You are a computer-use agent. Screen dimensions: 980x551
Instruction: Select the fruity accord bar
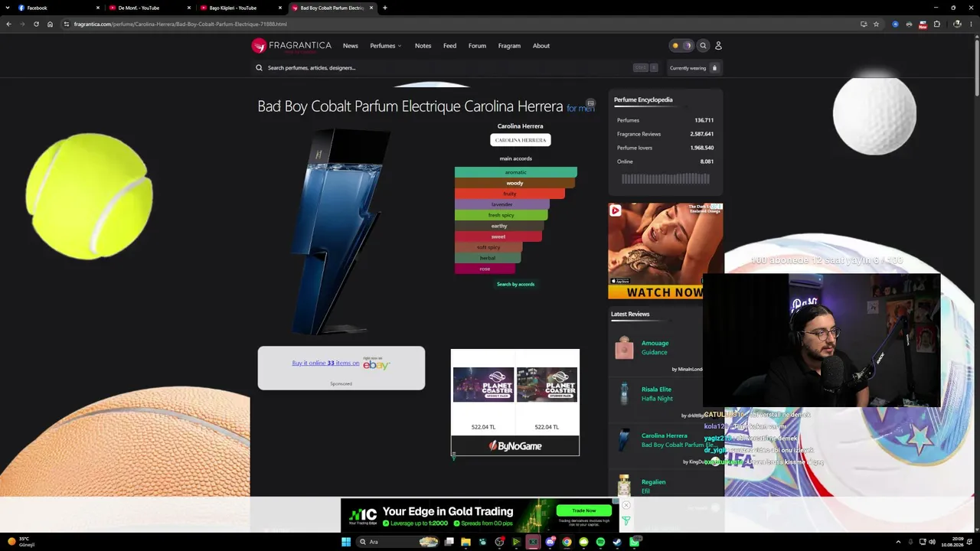click(x=510, y=194)
